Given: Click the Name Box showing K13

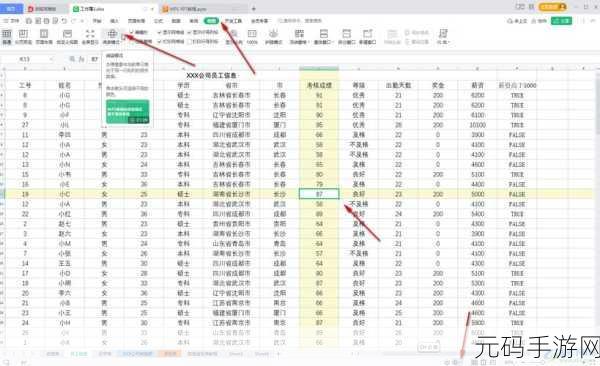Looking at the screenshot, I should point(25,59).
